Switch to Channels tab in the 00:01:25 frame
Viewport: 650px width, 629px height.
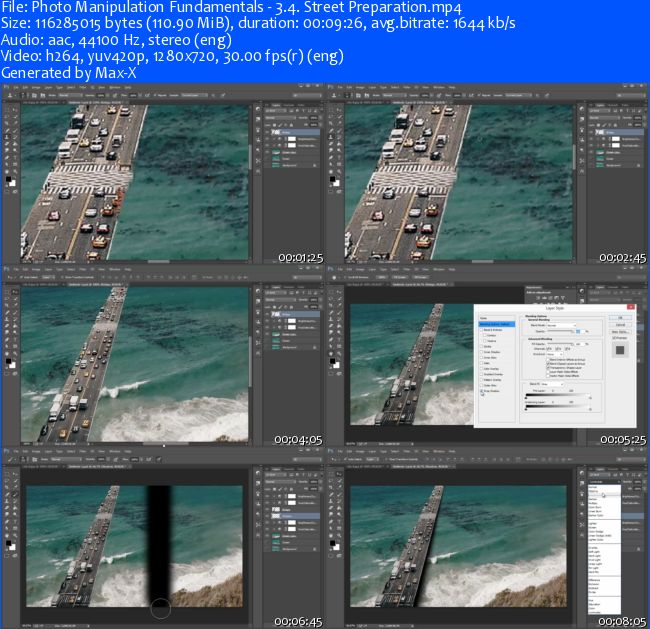tap(289, 105)
